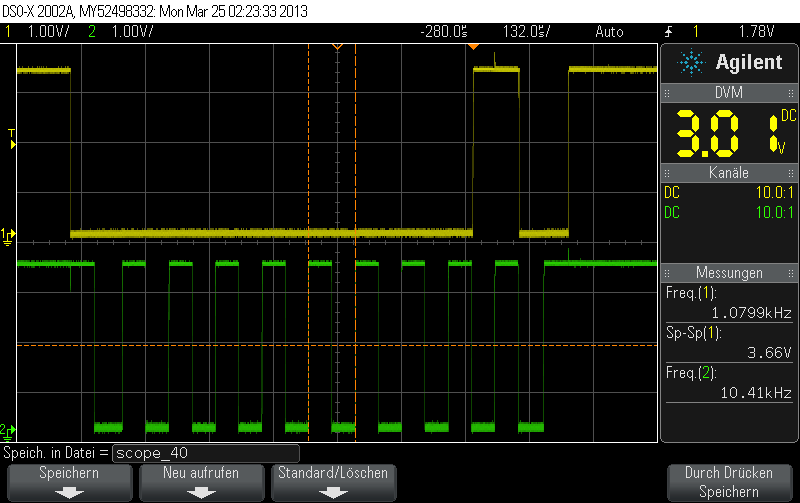Click channel 1 yellow 10.0:1 probe ratio
The width and height of the screenshot is (800, 503).
pyautogui.click(x=774, y=193)
